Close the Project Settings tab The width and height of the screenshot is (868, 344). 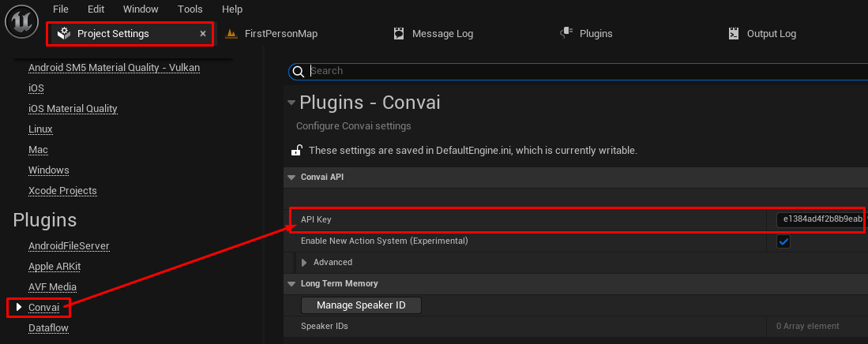pos(203,34)
